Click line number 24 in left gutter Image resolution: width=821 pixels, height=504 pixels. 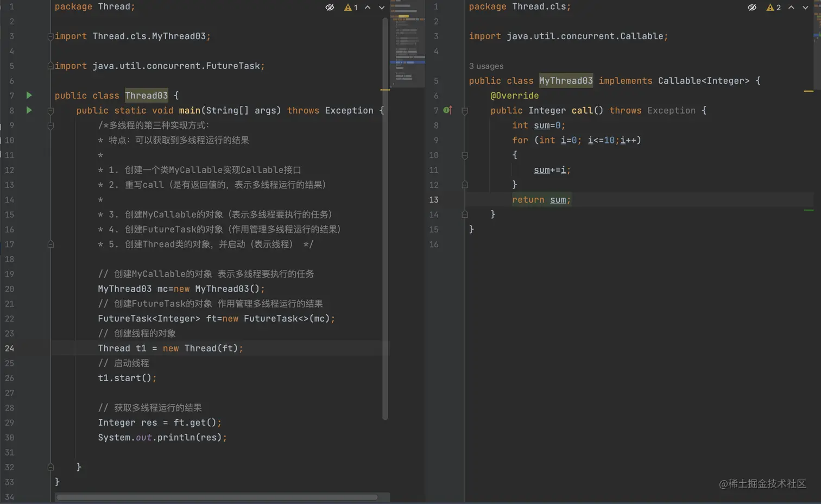pyautogui.click(x=10, y=348)
